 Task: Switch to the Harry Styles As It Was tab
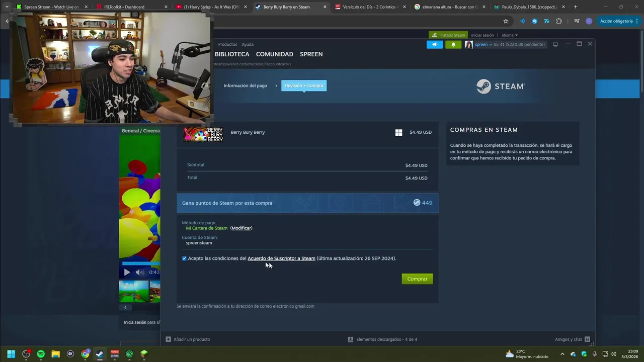tap(212, 7)
